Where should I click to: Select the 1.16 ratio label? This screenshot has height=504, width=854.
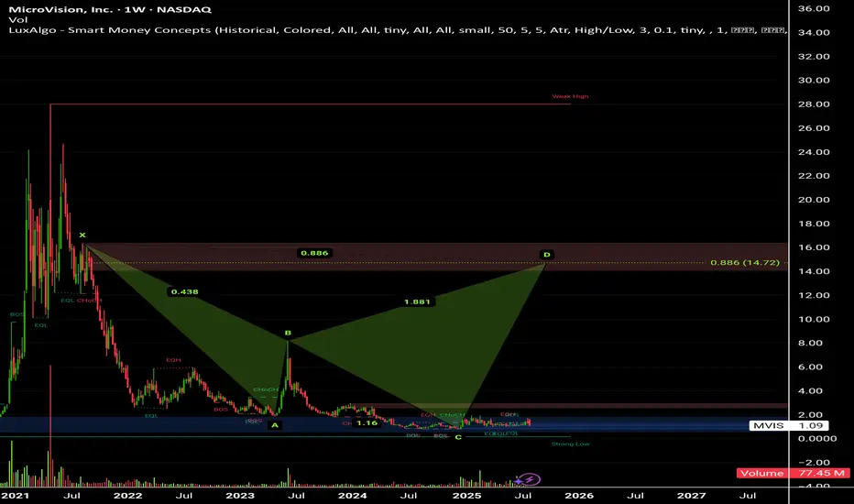click(367, 422)
